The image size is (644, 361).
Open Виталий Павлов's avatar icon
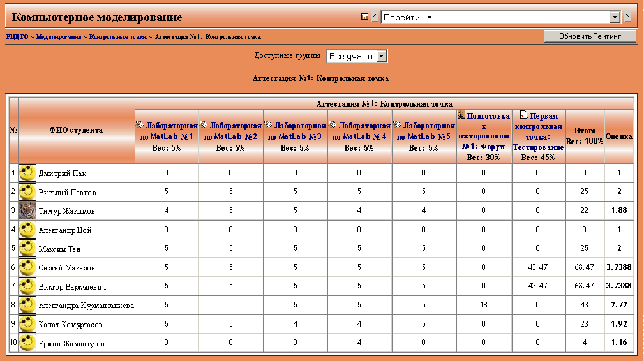(x=27, y=191)
